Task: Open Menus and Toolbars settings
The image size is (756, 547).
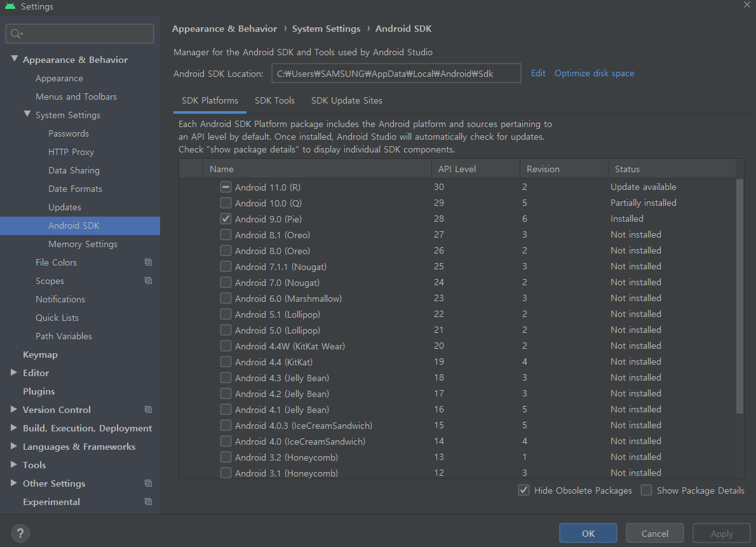Action: tap(76, 97)
